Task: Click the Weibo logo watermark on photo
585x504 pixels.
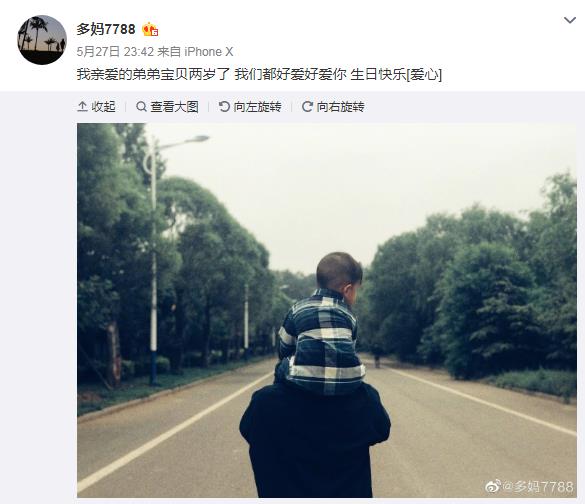Action: [x=493, y=486]
